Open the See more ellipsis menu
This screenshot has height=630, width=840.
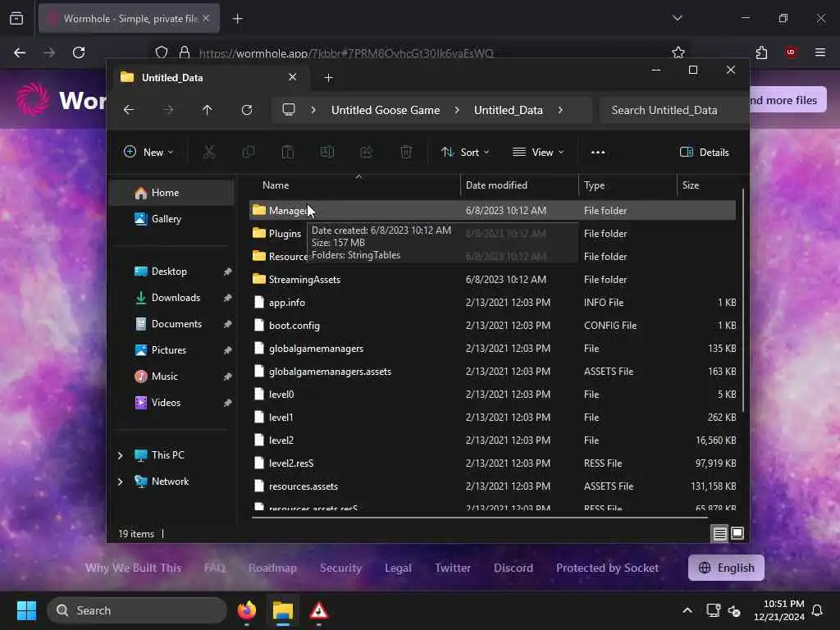coord(598,152)
